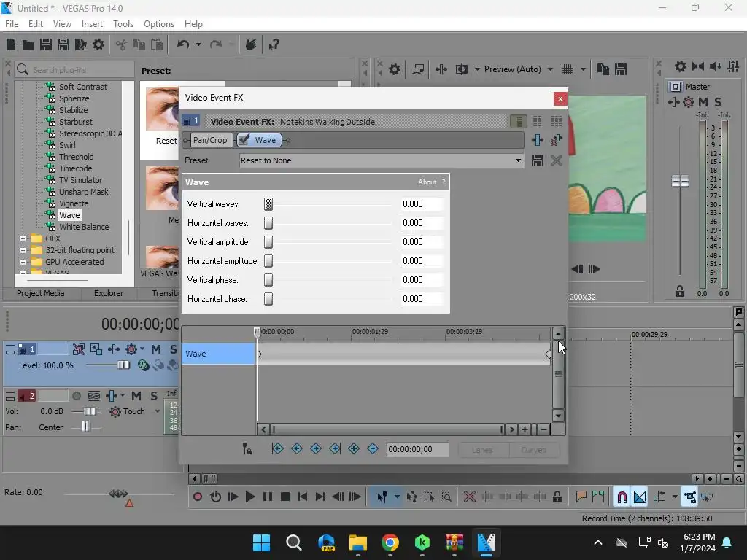This screenshot has width=747, height=560.
Task: Solo audio track 2 with S button
Action: coord(154,396)
